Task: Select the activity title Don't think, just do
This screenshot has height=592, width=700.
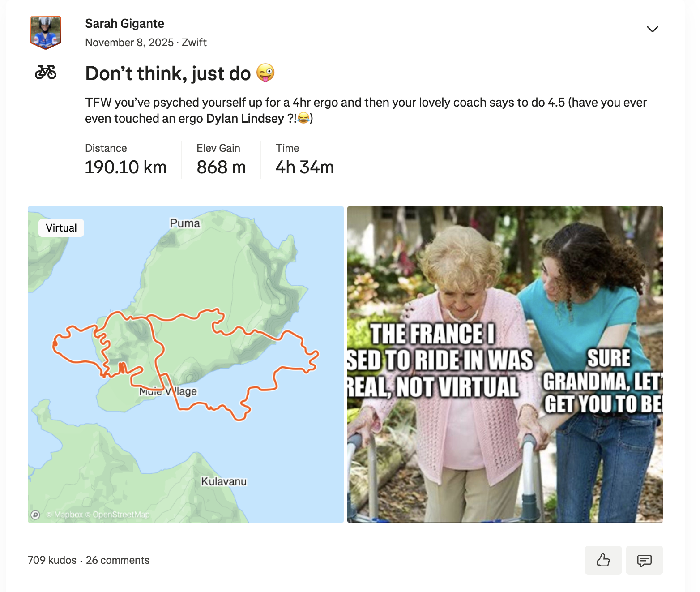Action: coord(168,73)
